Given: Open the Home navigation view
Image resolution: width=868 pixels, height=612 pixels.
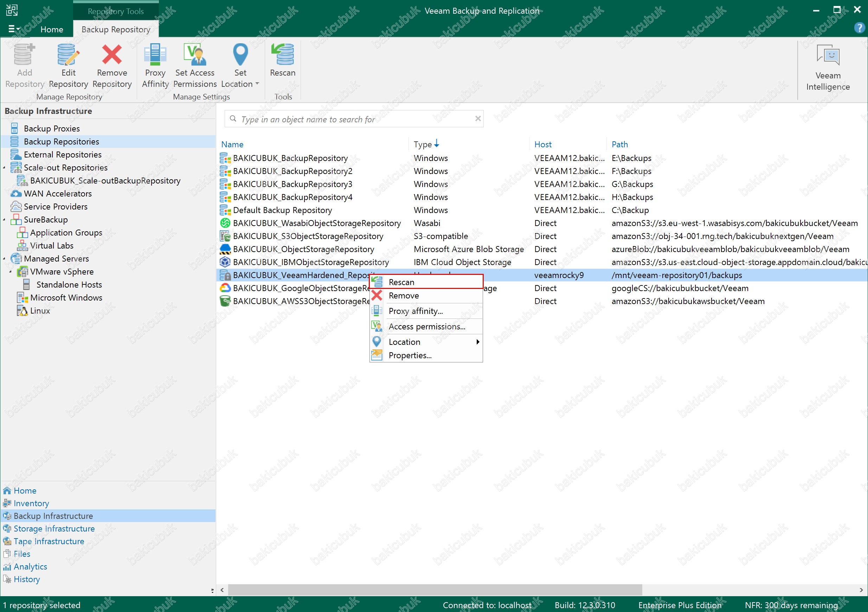Looking at the screenshot, I should 25,491.
